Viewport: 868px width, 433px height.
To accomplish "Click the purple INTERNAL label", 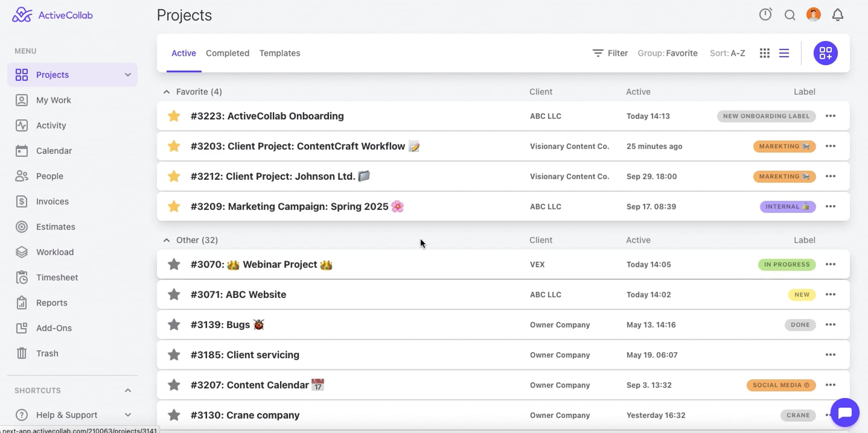I will pyautogui.click(x=788, y=206).
